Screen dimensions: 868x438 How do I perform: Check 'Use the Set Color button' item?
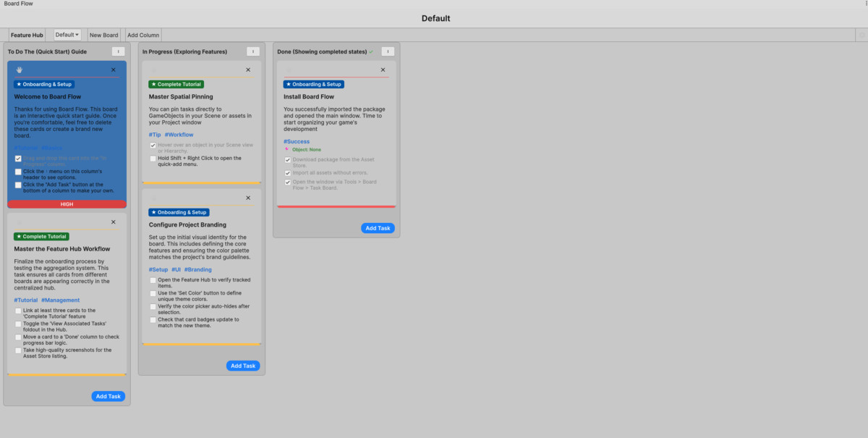tap(153, 293)
